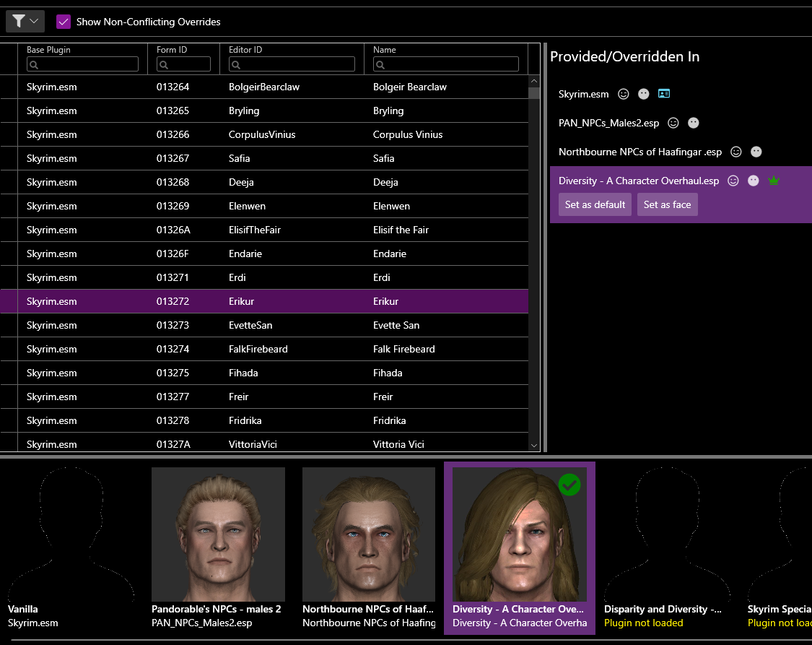
Task: Select the Endarie row
Action: [264, 254]
